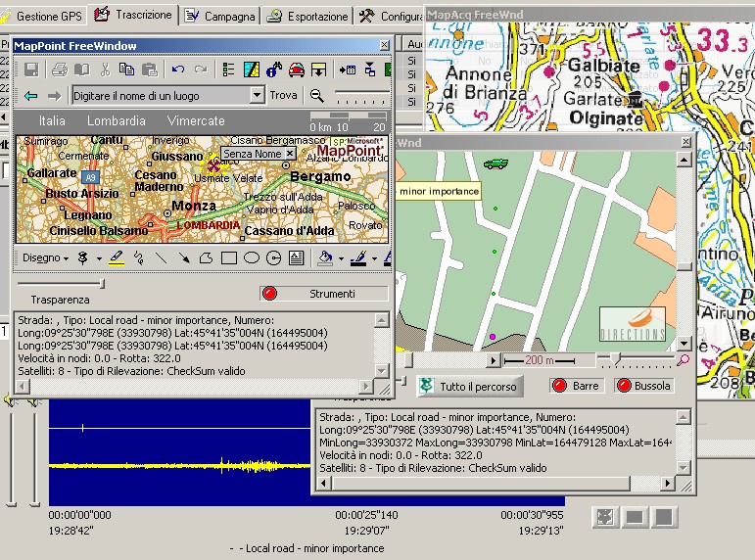Screen dimensions: 755x560
Task: Click the down arrow of the street map scrollbar
Action: (684, 344)
